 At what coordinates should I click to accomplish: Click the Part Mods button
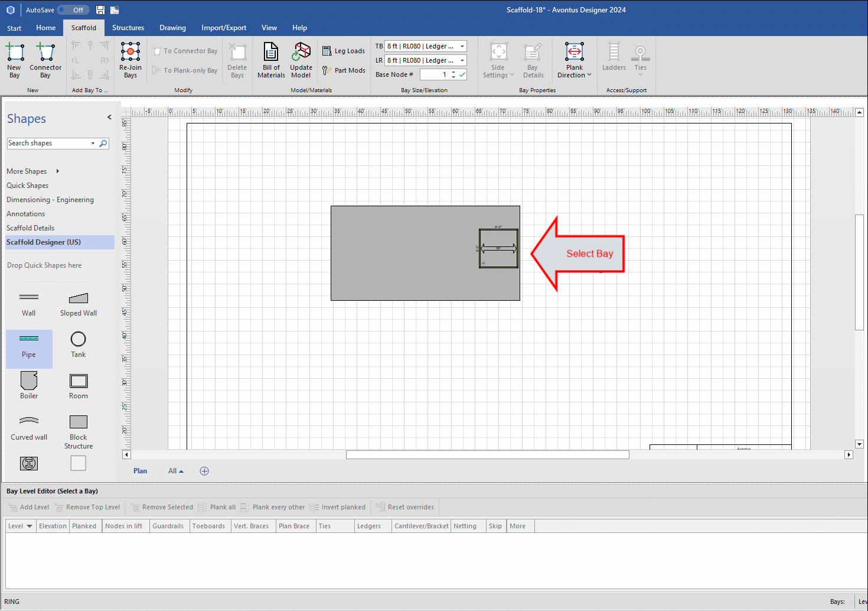(x=344, y=70)
